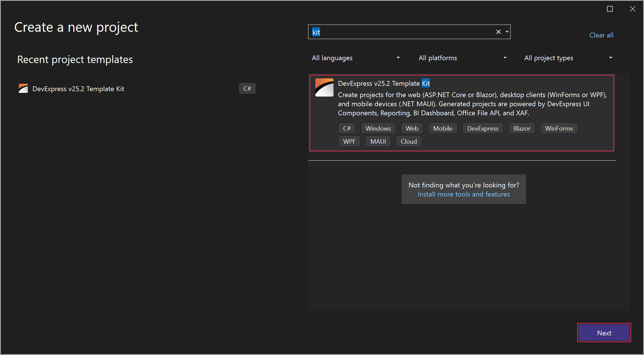Select DevExpress v25.2 Template Kit result title
Viewport: 644px width, 355px height.
(384, 83)
